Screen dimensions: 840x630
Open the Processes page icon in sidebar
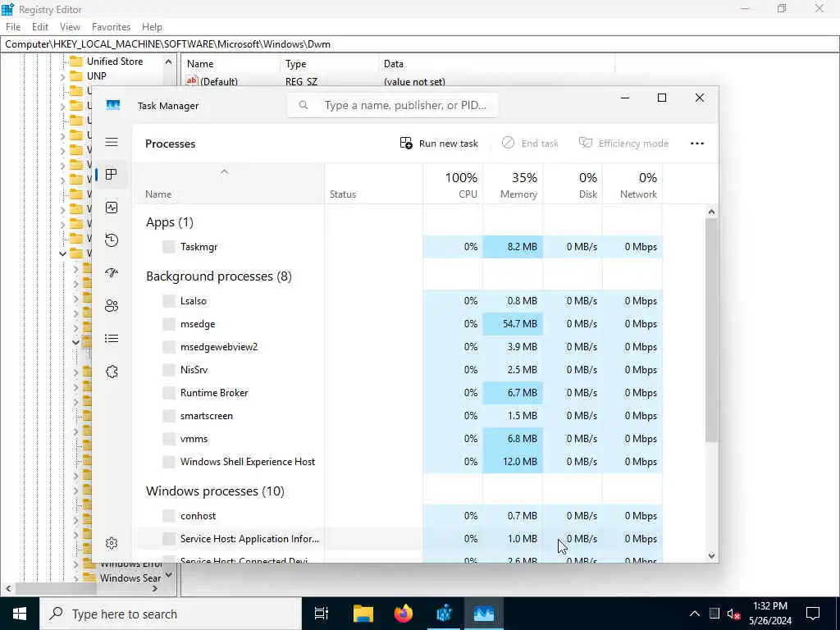click(x=112, y=175)
